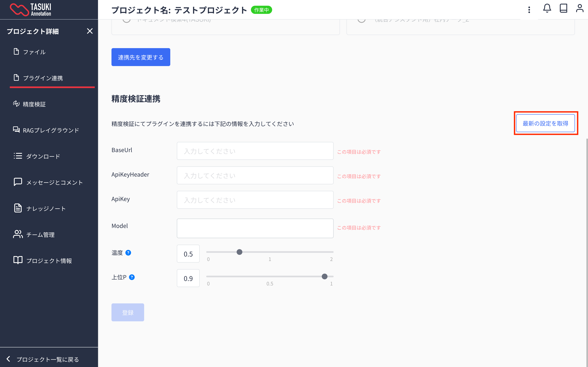Open the ファイル sidebar menu item
Screen dimensions: 588x367
point(34,52)
